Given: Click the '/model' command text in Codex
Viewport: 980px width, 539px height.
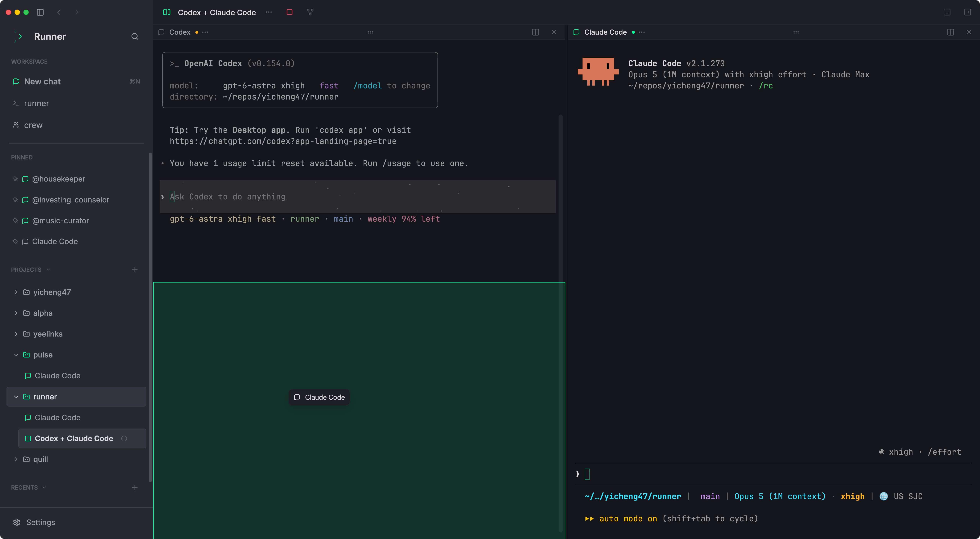Looking at the screenshot, I should pyautogui.click(x=367, y=86).
